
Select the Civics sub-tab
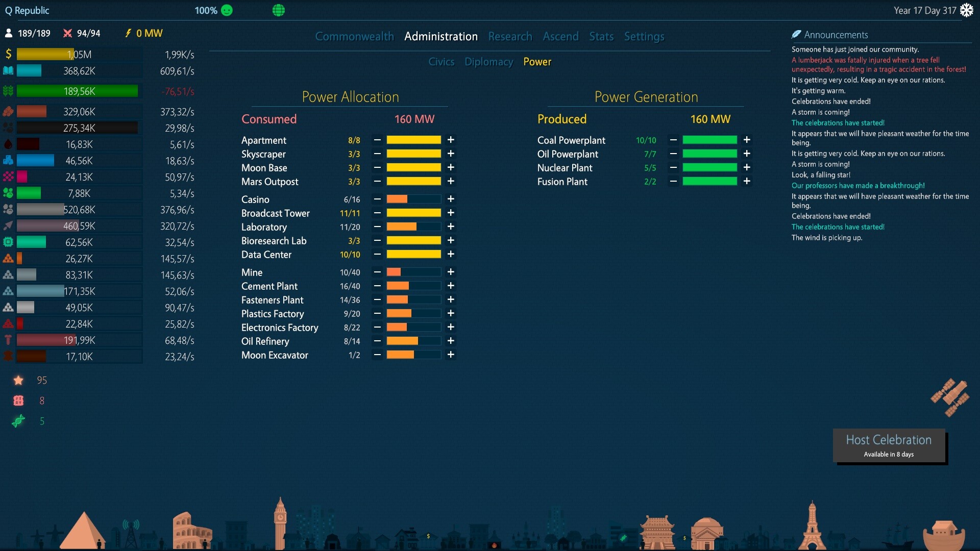tap(441, 62)
